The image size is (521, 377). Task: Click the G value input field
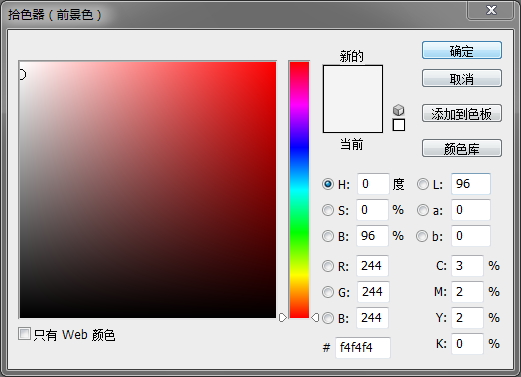[x=373, y=292]
